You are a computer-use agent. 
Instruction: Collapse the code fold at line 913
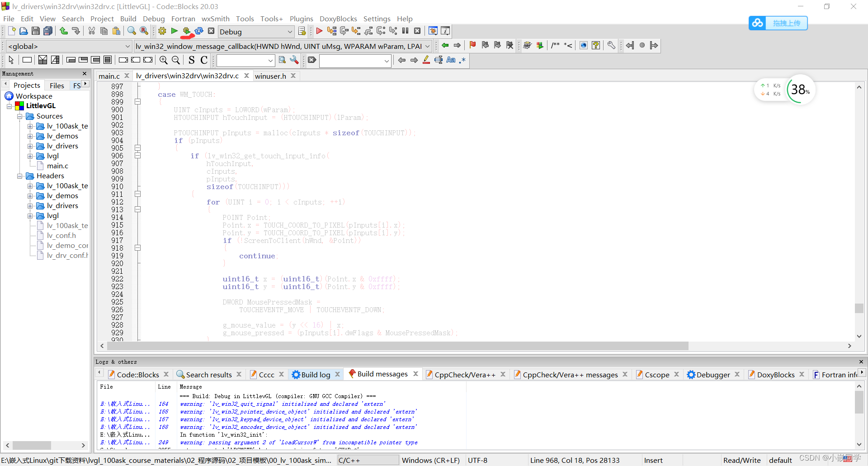(138, 209)
